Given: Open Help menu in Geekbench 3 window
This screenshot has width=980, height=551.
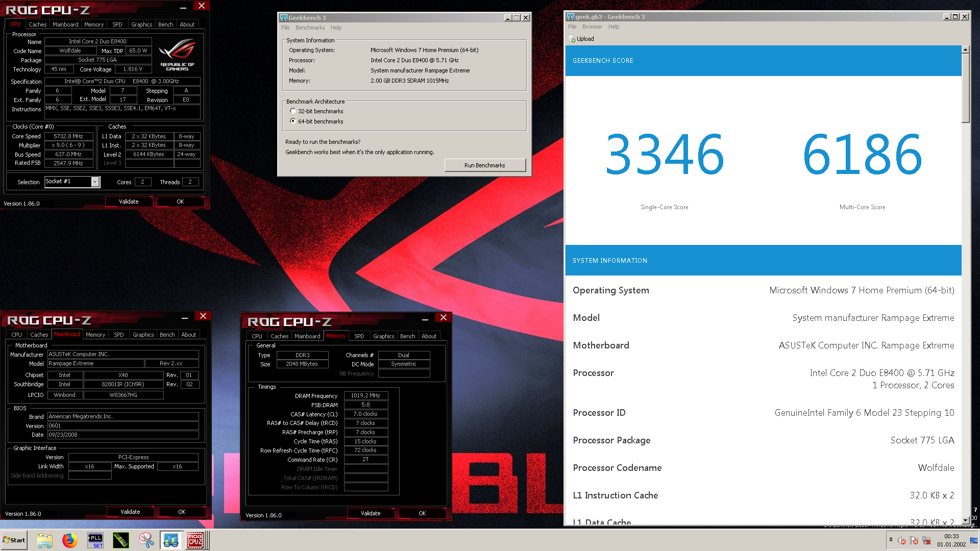Looking at the screenshot, I should coord(336,28).
